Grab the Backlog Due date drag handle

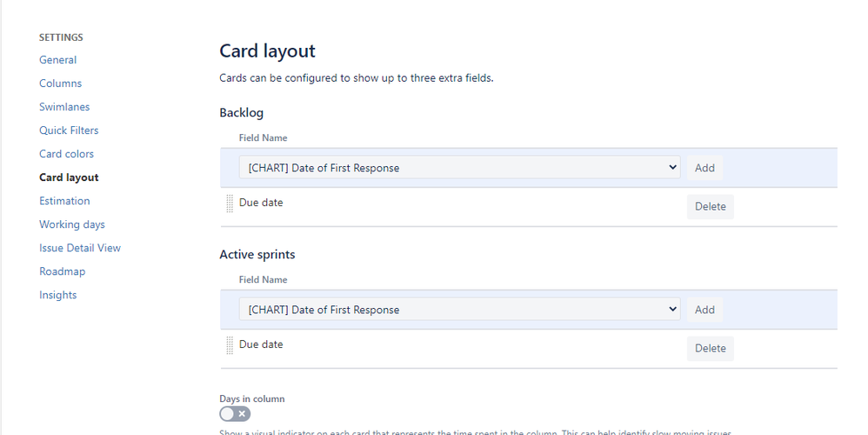(x=230, y=204)
